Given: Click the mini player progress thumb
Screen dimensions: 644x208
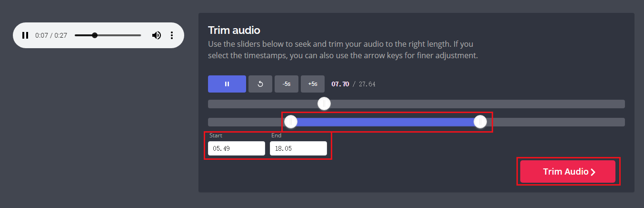Looking at the screenshot, I should (95, 35).
